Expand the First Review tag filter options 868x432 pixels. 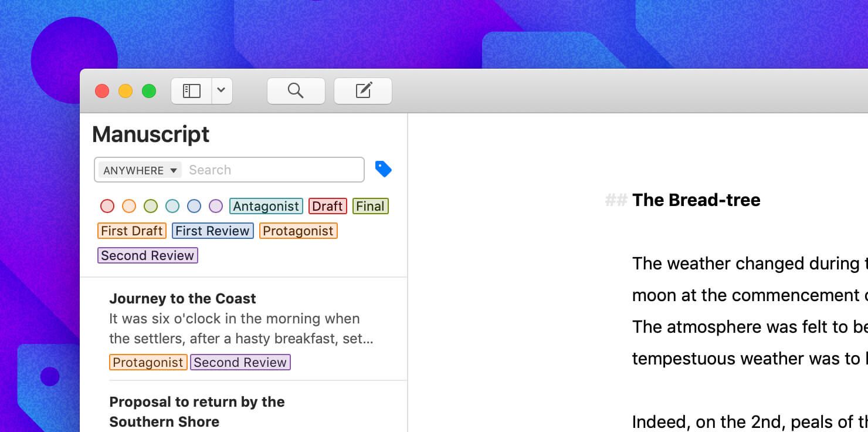coord(212,231)
